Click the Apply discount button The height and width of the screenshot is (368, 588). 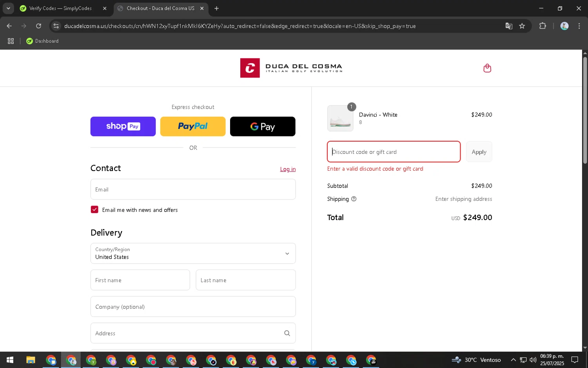click(479, 152)
